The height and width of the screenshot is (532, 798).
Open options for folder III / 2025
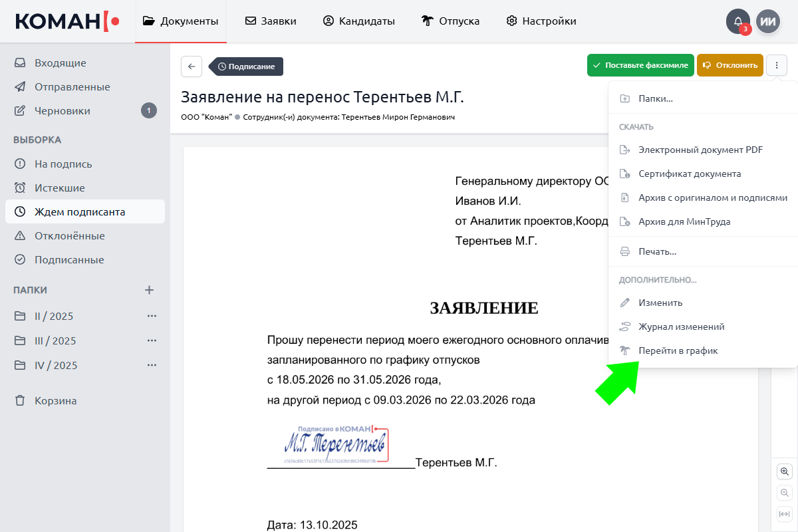pos(152,340)
